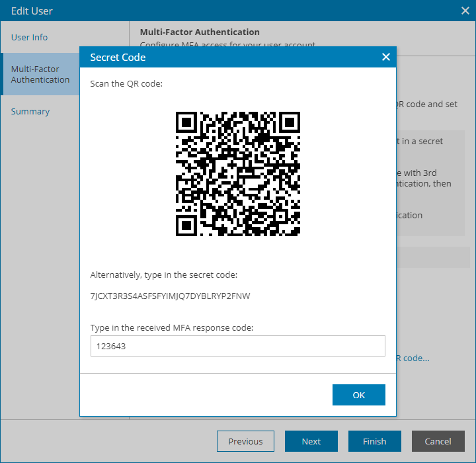The image size is (476, 463).
Task: Click the secret code text 7JCXT3R3S4ASFSFYIMJQ7DYBLRYP2FNW
Action: point(171,296)
